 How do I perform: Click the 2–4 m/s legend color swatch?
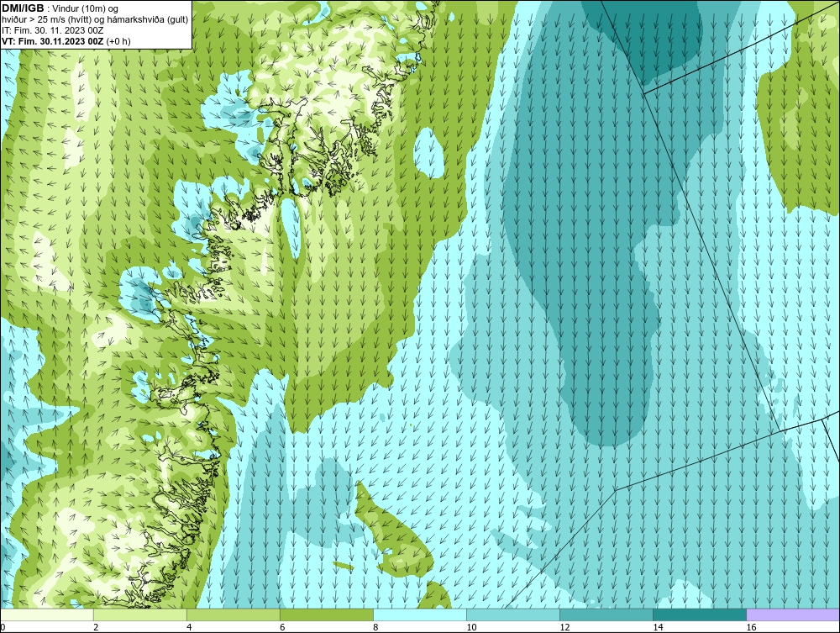(140, 615)
